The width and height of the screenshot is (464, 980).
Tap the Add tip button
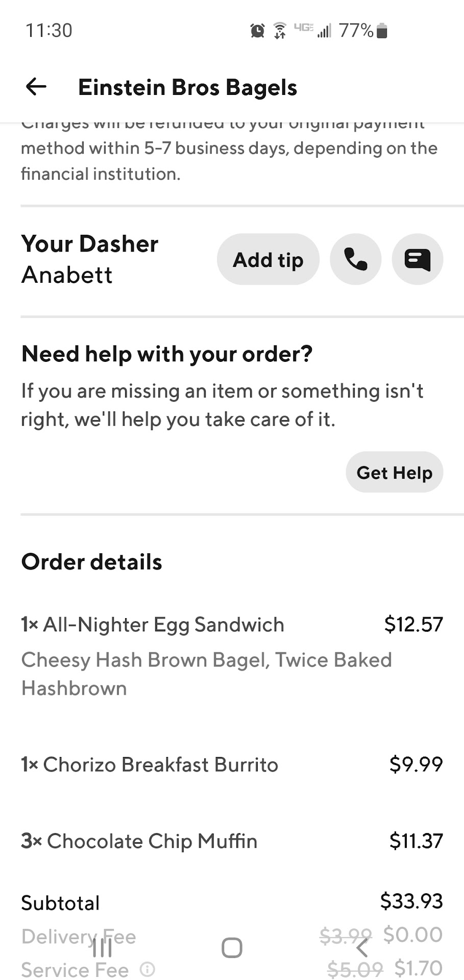click(x=268, y=259)
